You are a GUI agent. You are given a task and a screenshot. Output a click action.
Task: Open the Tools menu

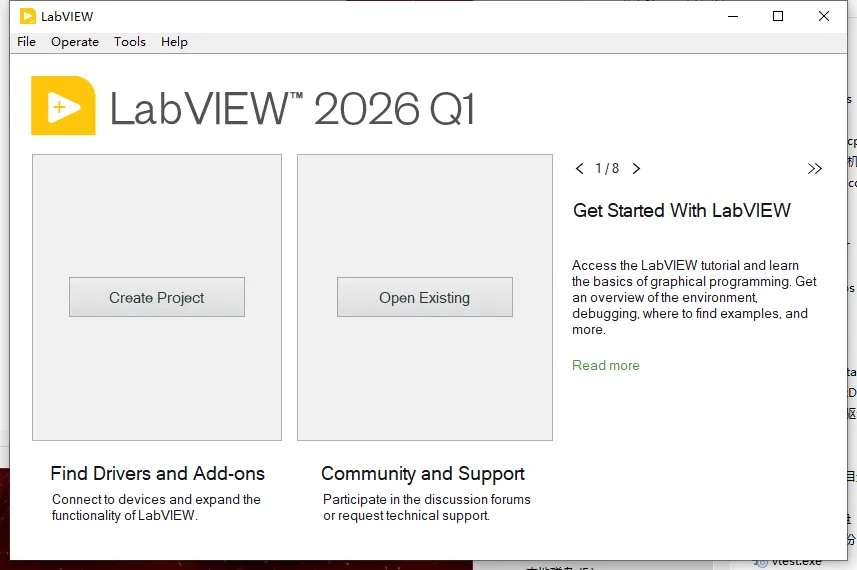coord(130,42)
